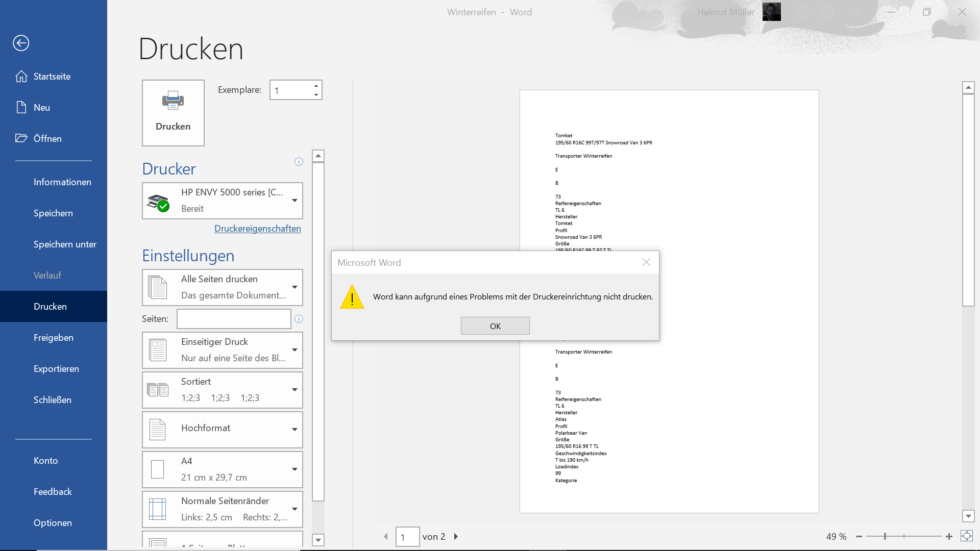980x551 pixels.
Task: Decrease Exemplare count with down arrow
Action: [x=316, y=95]
